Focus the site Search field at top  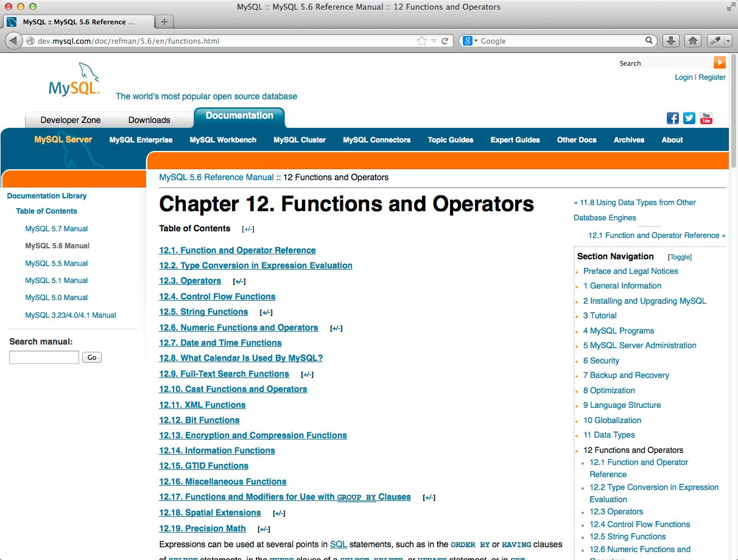(x=664, y=63)
